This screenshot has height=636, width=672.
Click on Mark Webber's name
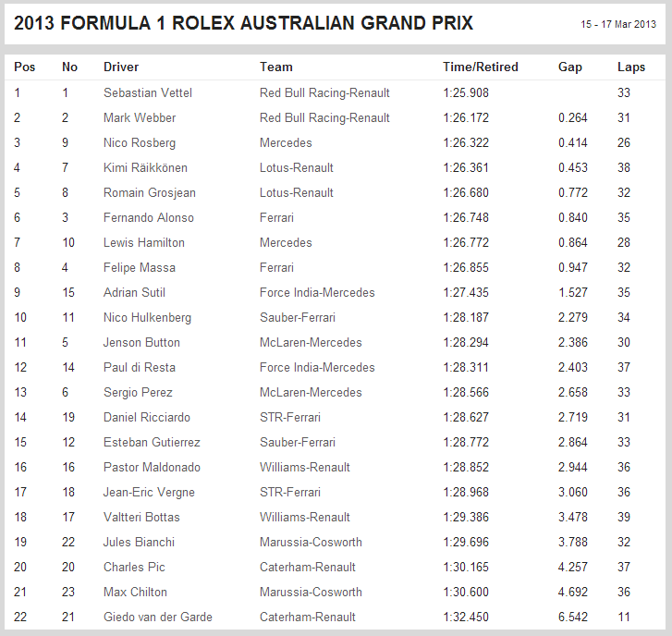(x=140, y=117)
